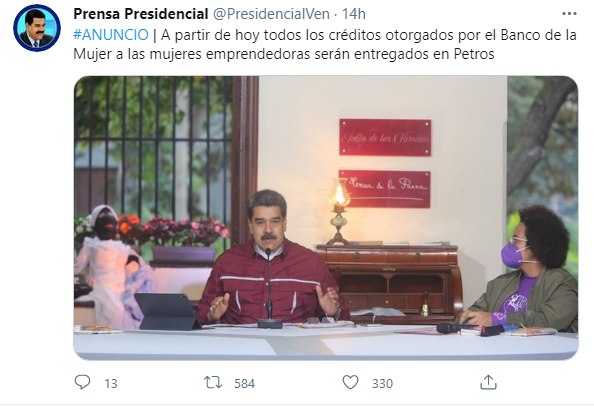View the 330 likes count
This screenshot has height=407, width=594.
click(382, 384)
